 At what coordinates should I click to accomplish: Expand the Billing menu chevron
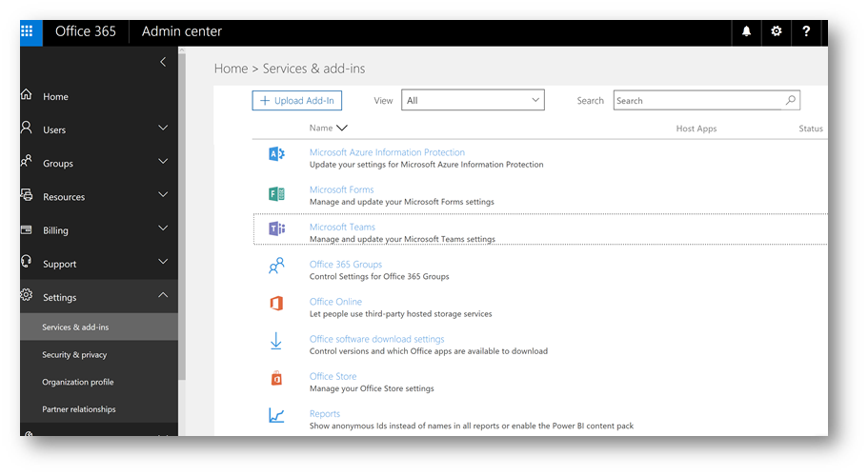163,228
